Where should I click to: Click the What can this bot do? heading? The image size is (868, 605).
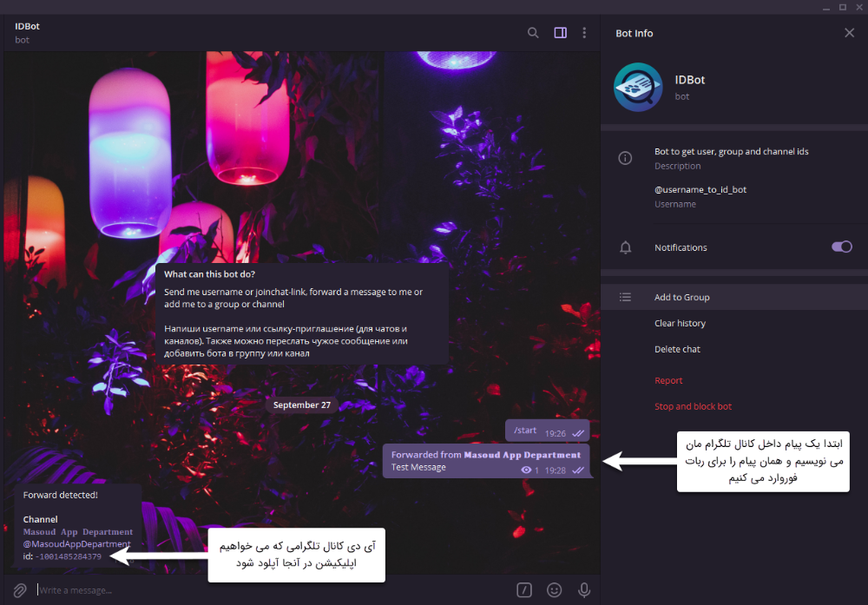pos(209,274)
